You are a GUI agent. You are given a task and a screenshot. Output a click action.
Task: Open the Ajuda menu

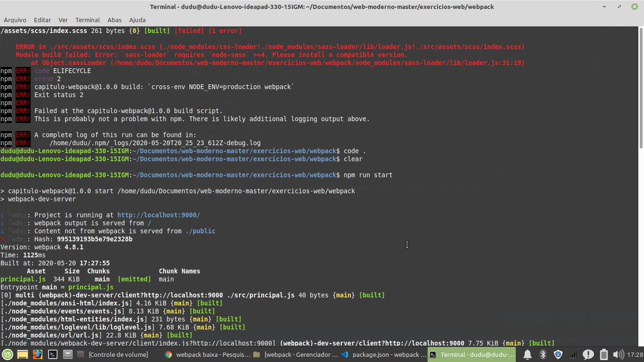tap(137, 20)
